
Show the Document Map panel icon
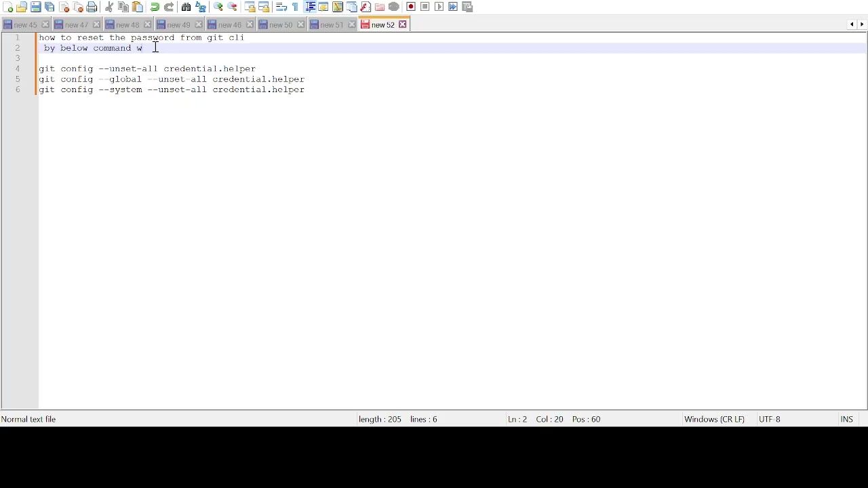click(x=338, y=7)
